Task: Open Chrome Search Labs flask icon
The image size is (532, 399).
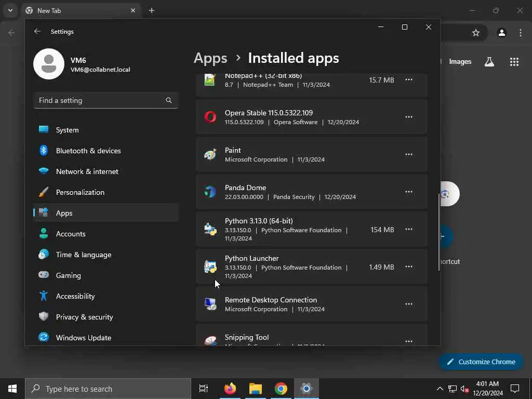Action: pos(489,62)
